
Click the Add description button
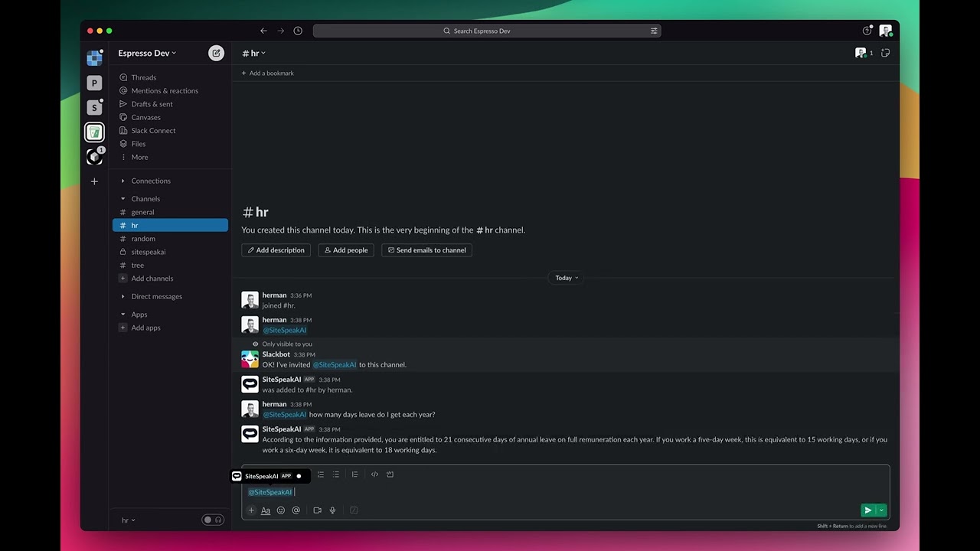point(276,250)
